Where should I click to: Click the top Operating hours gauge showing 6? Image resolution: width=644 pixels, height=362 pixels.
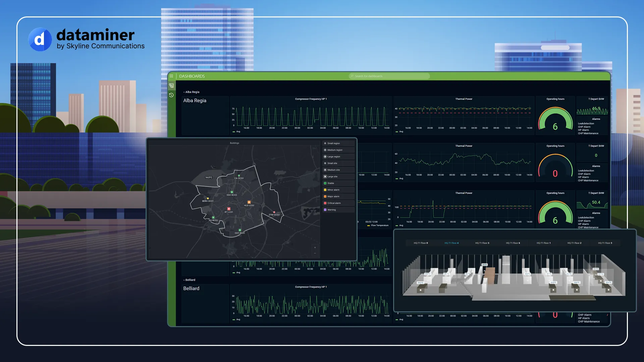pyautogui.click(x=555, y=118)
